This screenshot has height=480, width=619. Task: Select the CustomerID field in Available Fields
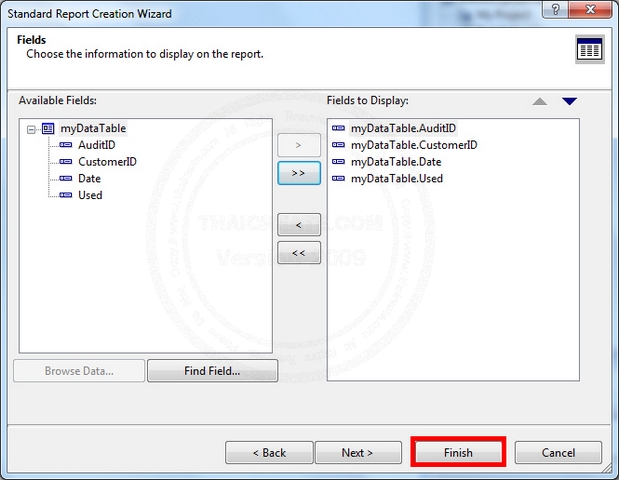click(107, 161)
